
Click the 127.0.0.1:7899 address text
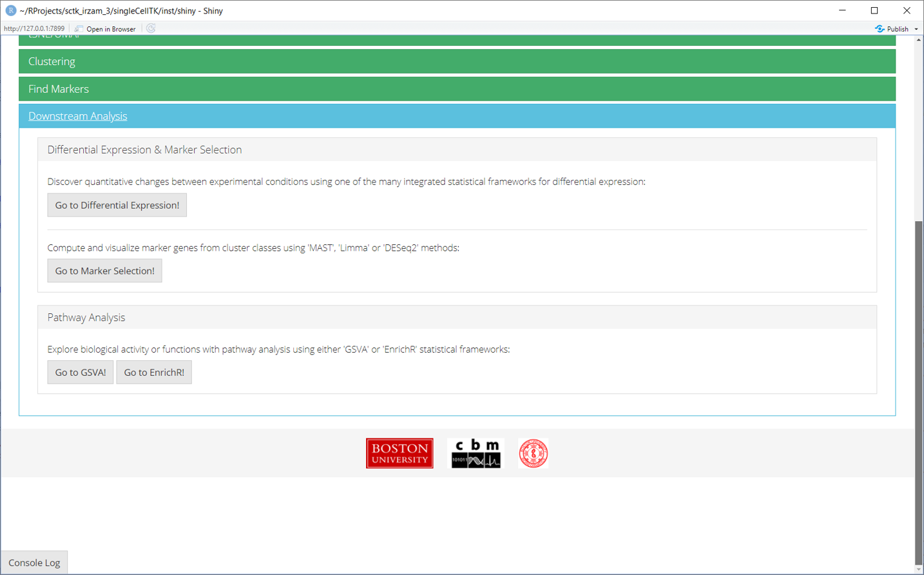click(34, 29)
